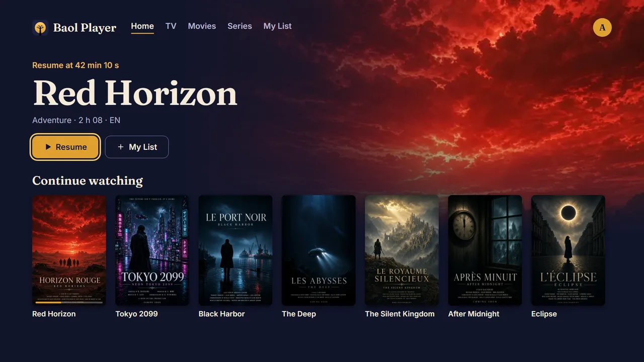Click the 'The Silent Kingdom' caption text
The image size is (644, 362).
[x=399, y=314]
